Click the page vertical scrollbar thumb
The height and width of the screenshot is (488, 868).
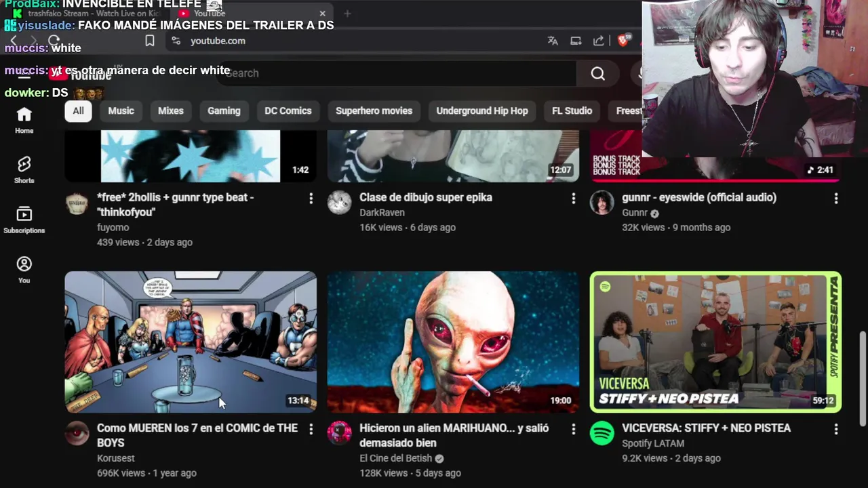click(863, 378)
